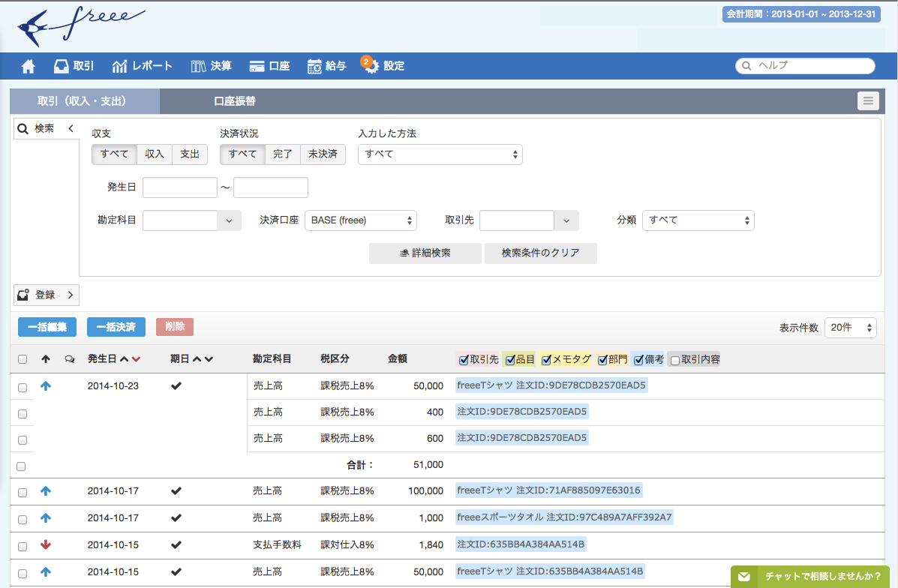898x588 pixels.
Task: Open the 決済口座 BASE (freee) dropdown
Action: (x=361, y=220)
